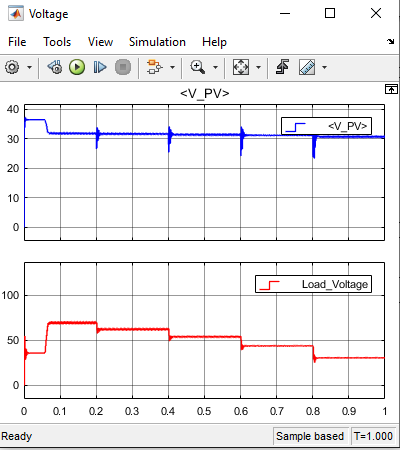Click the Scale Axes Limits icon
Viewport: 400px width, 450px height.
pos(241,67)
